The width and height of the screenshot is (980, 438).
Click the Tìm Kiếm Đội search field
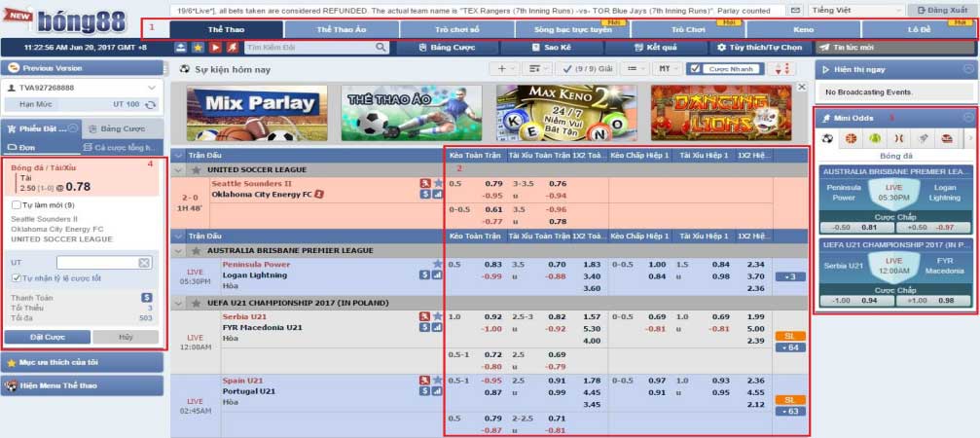[310, 48]
